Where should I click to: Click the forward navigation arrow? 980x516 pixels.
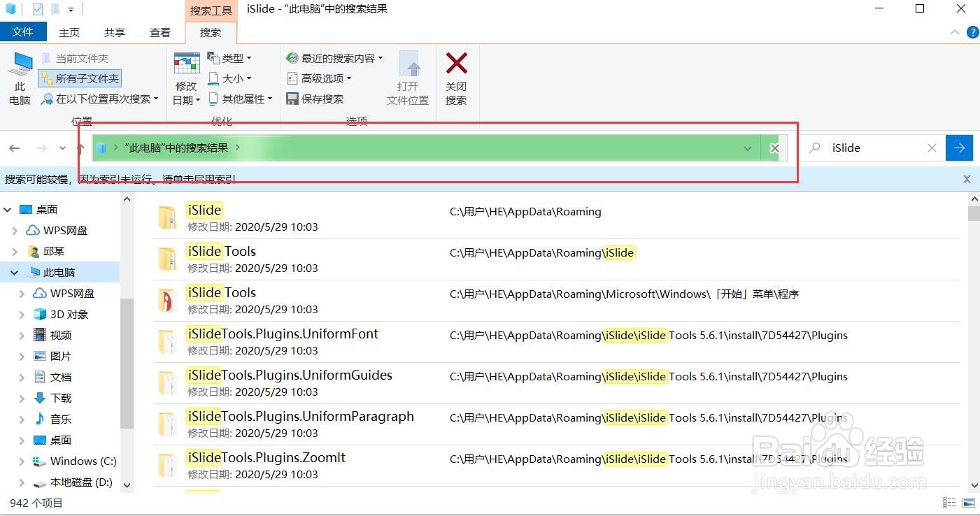pos(41,148)
